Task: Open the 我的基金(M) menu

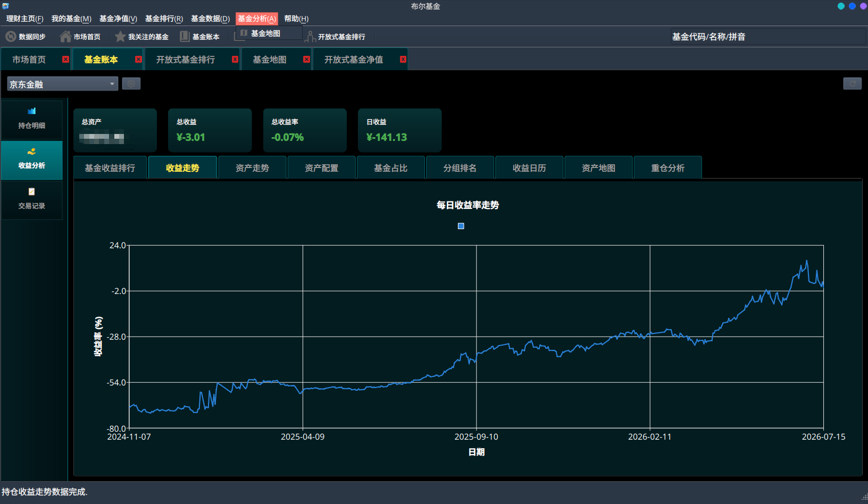Action: click(x=71, y=19)
